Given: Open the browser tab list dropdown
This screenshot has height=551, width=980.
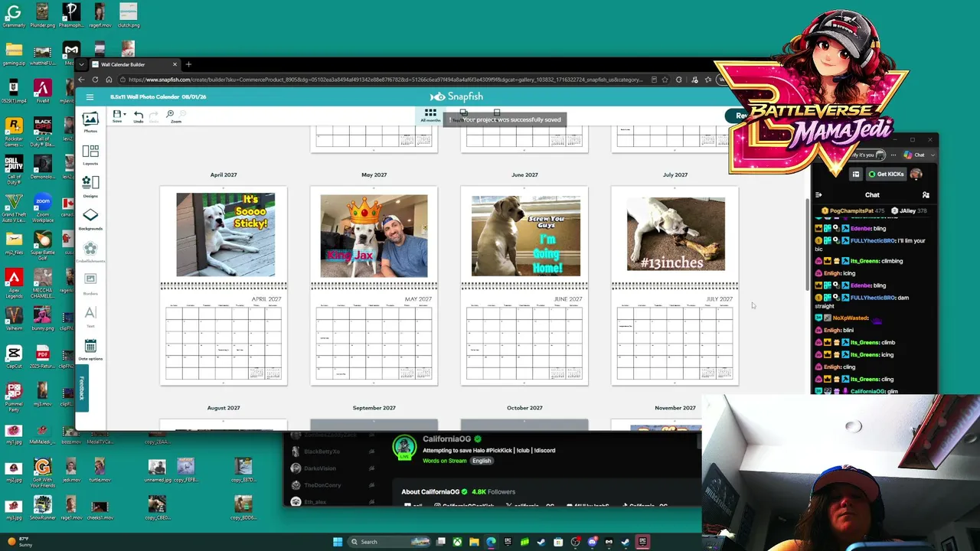Looking at the screenshot, I should pos(82,64).
